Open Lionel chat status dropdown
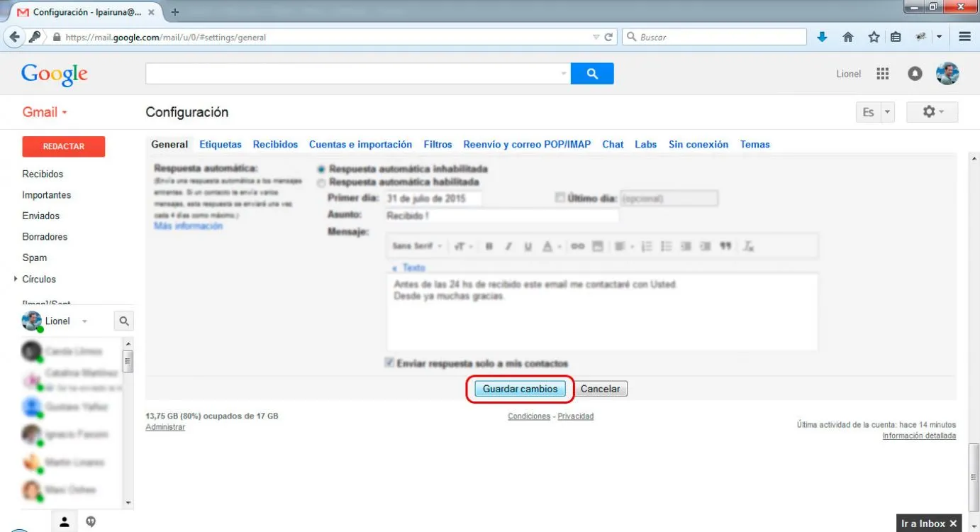 tap(84, 321)
